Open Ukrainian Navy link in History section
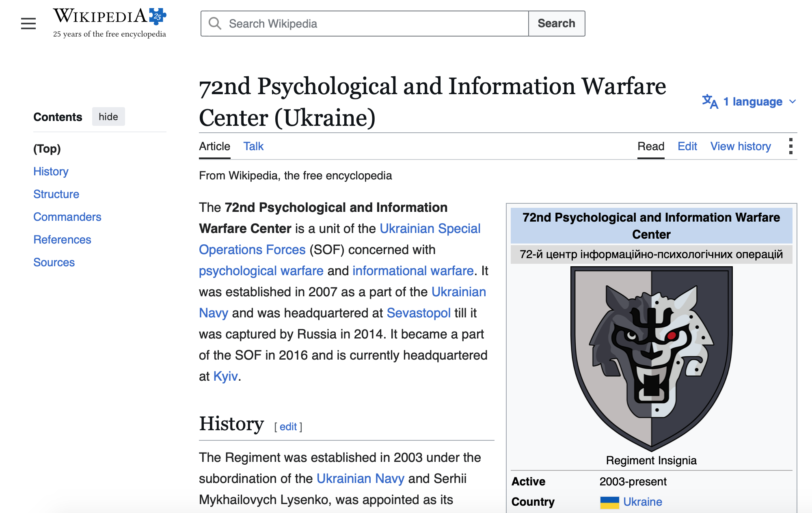This screenshot has width=812, height=513. [360, 479]
